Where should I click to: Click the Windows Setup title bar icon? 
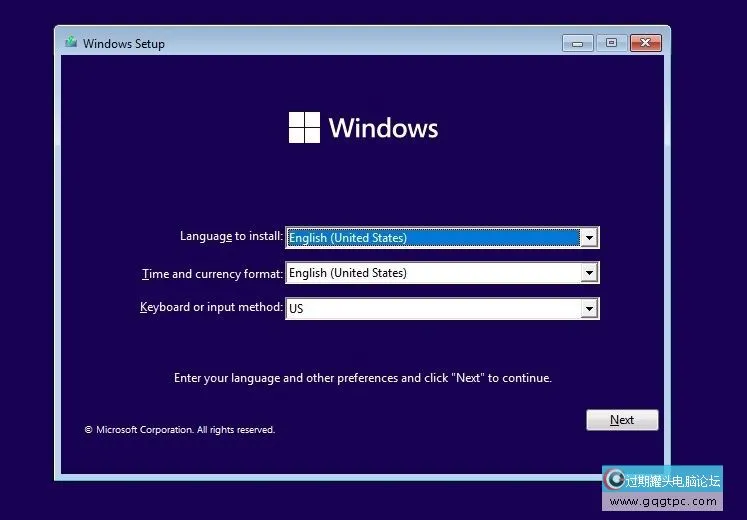tap(71, 43)
